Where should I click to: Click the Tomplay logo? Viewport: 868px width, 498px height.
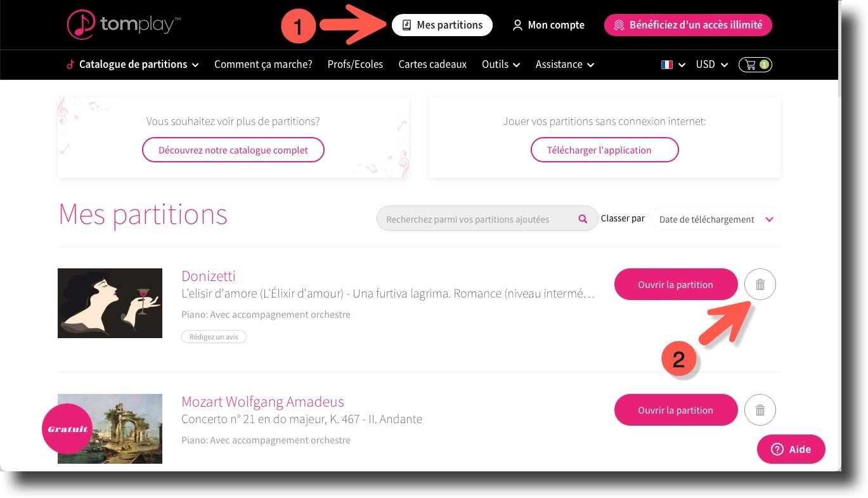tap(124, 25)
